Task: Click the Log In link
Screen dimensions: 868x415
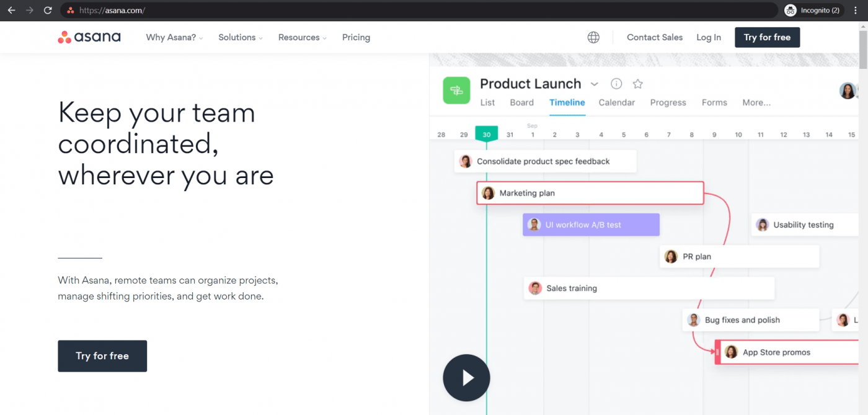Action: 708,37
